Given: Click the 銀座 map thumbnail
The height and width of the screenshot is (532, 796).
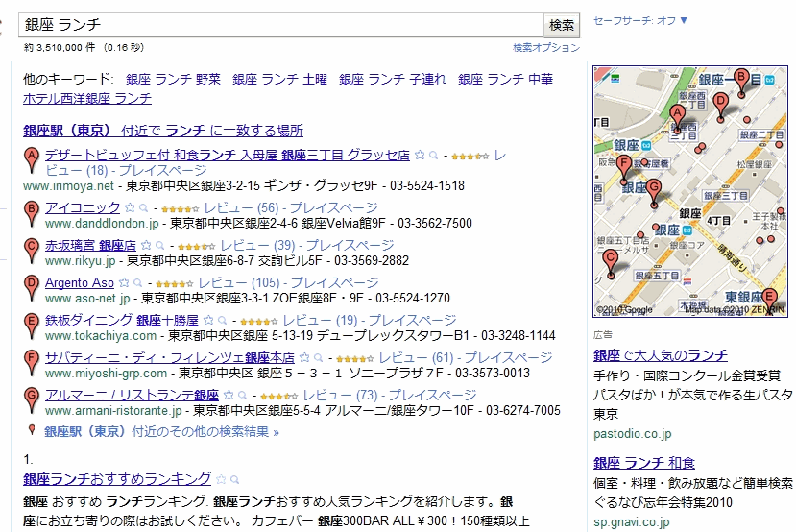Looking at the screenshot, I should click(x=688, y=191).
